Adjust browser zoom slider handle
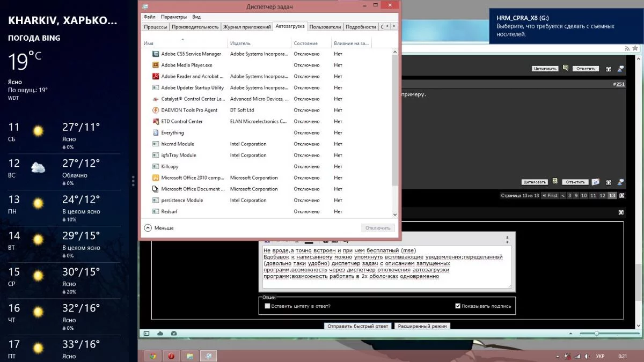The image size is (644, 362). 596,334
